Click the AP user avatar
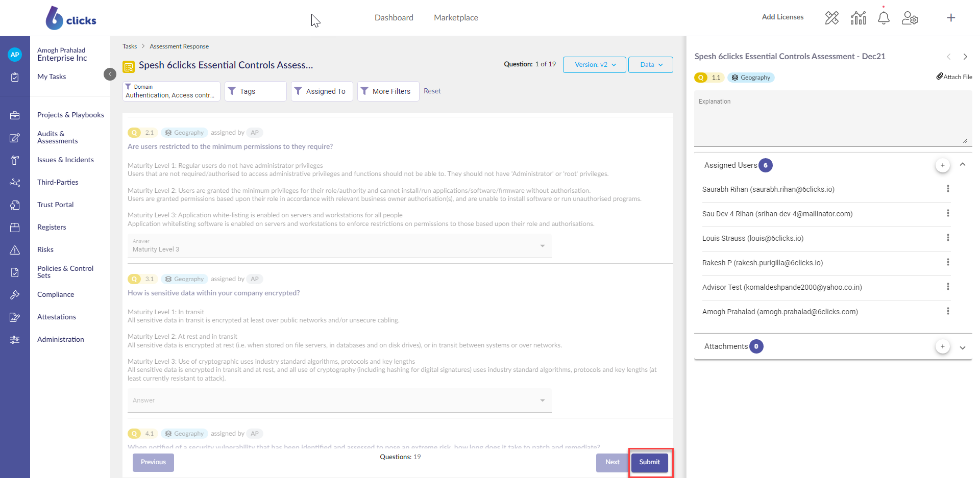The height and width of the screenshot is (478, 980). [15, 55]
